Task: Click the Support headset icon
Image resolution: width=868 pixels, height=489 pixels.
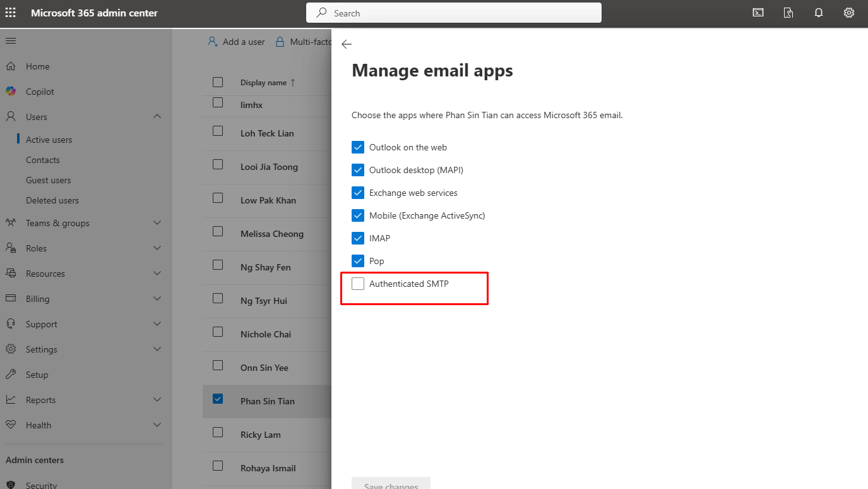Action: 11,324
